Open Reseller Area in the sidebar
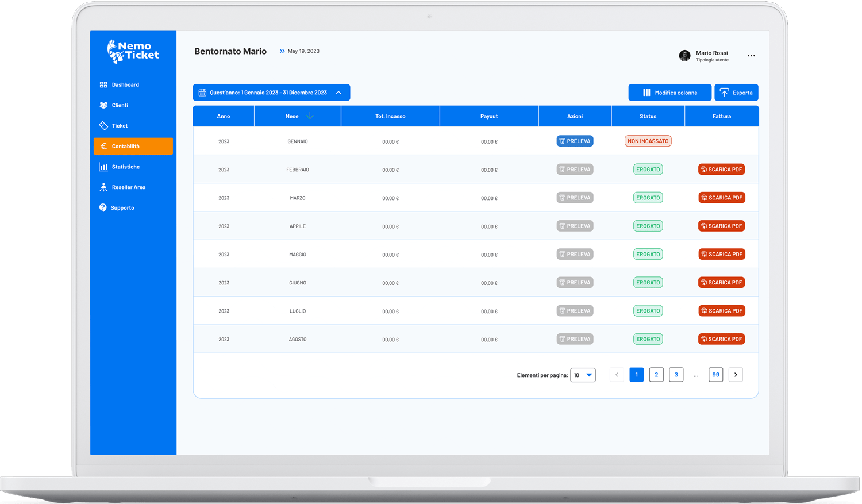The height and width of the screenshot is (504, 862). (x=128, y=187)
